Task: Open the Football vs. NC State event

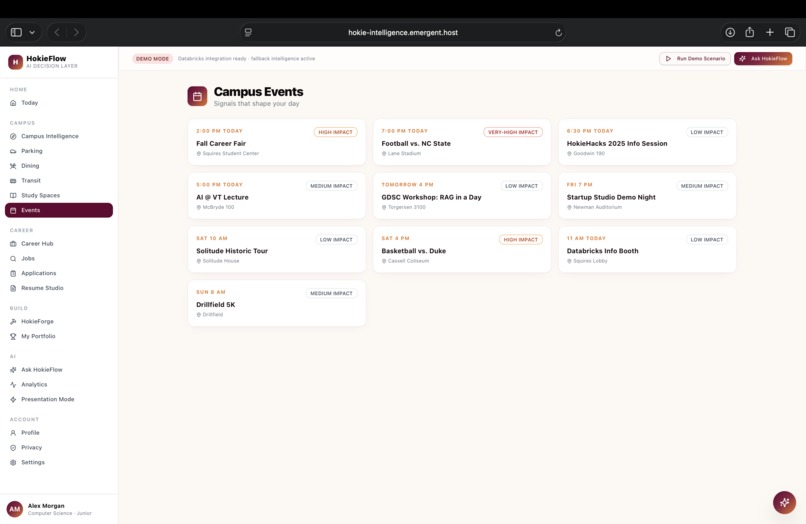Action: tap(462, 142)
